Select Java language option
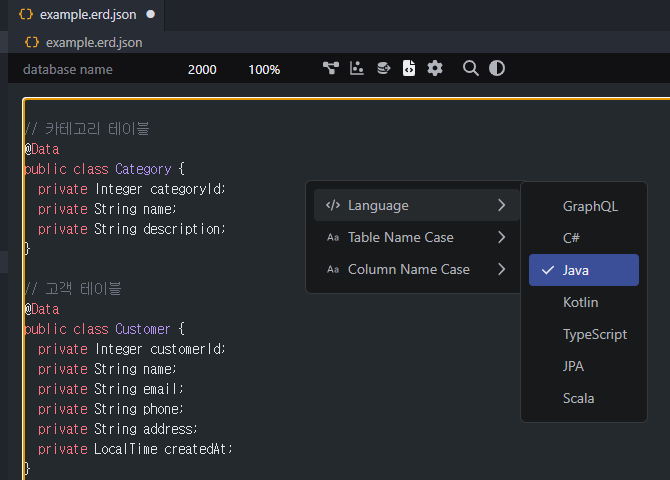The image size is (670, 480). pyautogui.click(x=584, y=270)
